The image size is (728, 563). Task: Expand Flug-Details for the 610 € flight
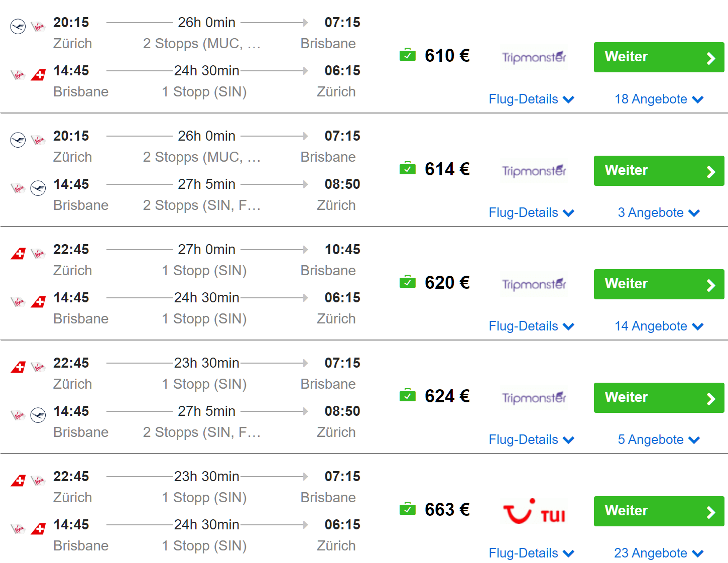coord(531,99)
